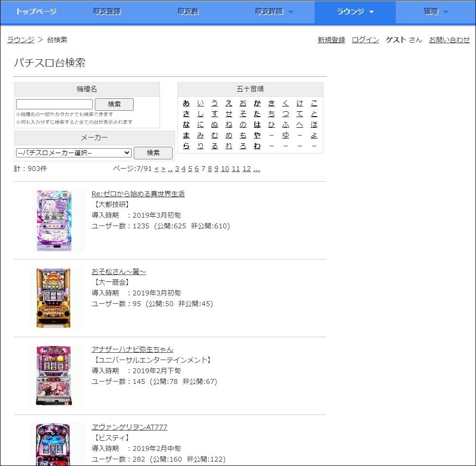
Task: Filter by kana け
Action: pyautogui.click(x=300, y=103)
